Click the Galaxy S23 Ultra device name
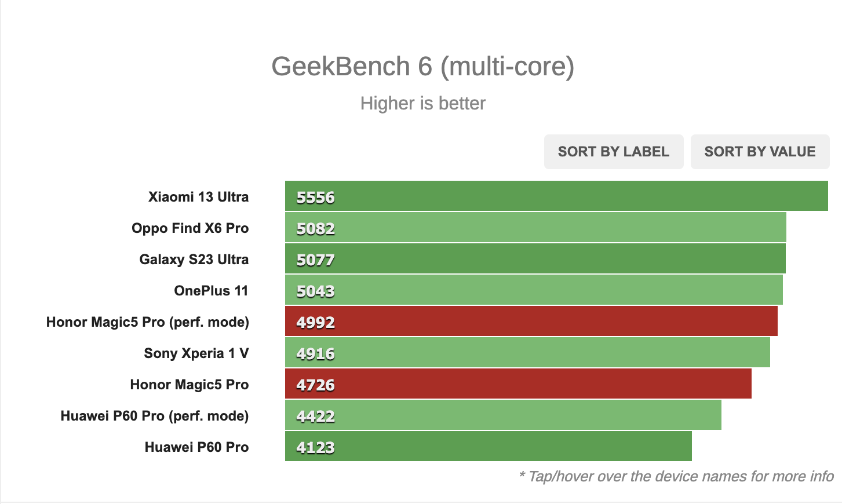 pyautogui.click(x=194, y=260)
